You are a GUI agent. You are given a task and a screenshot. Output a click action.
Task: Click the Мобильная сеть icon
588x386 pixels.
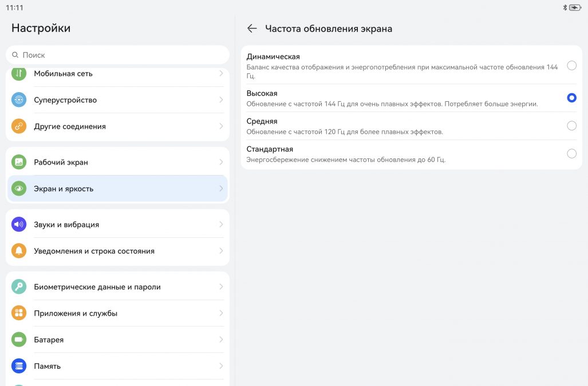point(19,74)
